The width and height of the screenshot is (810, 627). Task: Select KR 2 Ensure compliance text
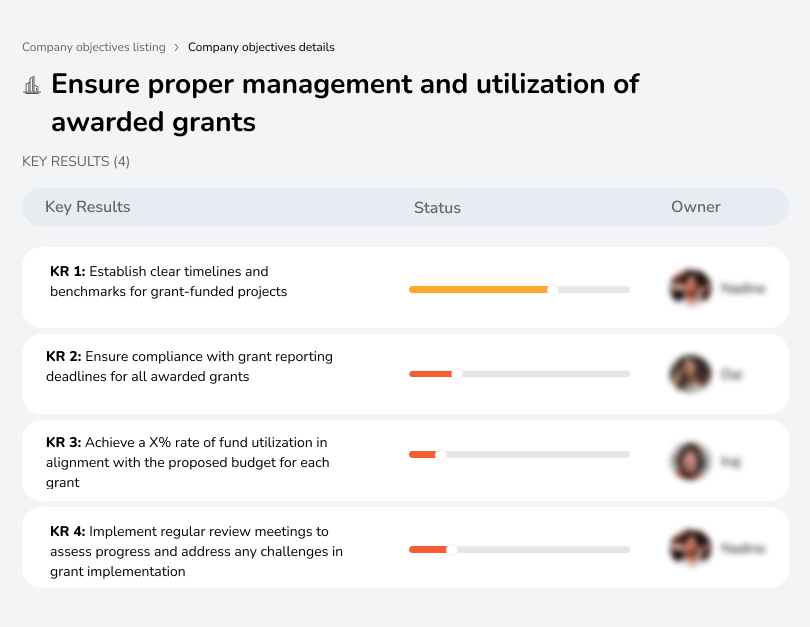[x=189, y=366]
